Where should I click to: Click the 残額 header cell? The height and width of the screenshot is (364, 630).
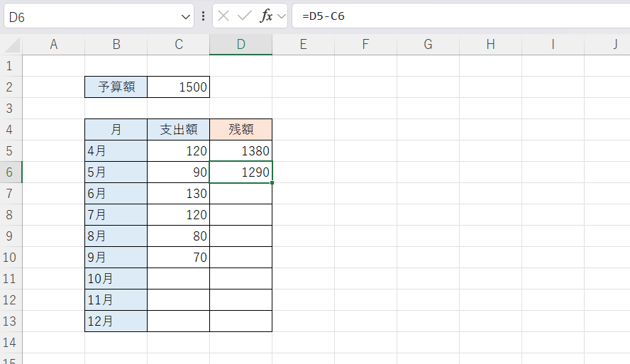(x=241, y=129)
